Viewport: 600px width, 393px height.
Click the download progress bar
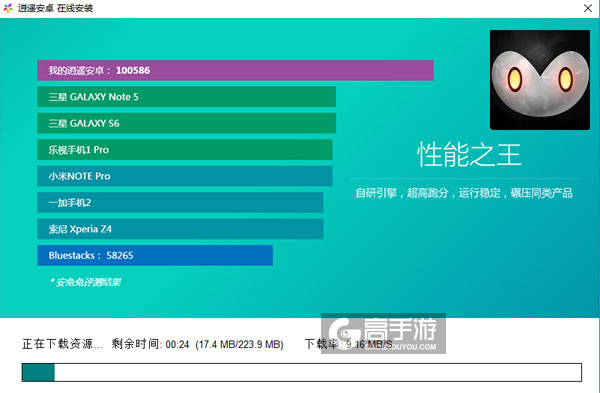tap(302, 372)
